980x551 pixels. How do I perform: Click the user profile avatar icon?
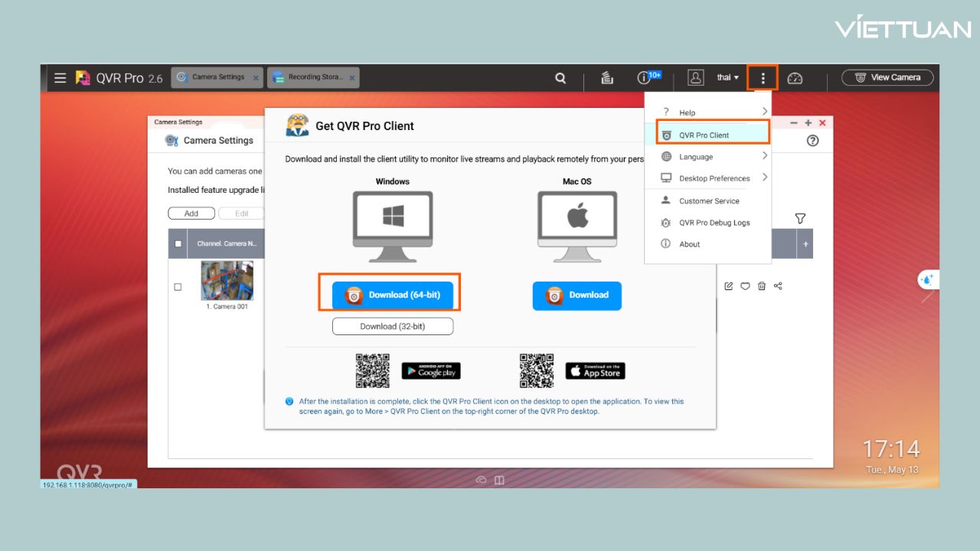[695, 77]
